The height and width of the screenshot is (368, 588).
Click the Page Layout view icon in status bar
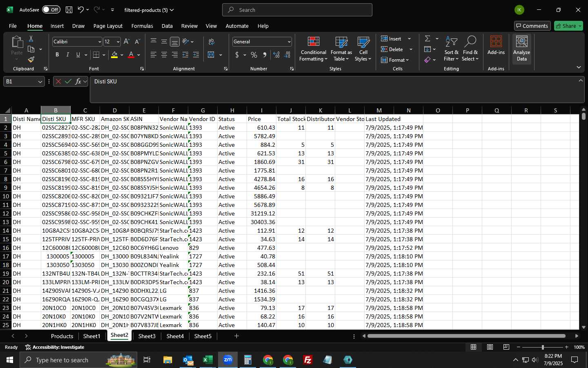click(x=490, y=347)
